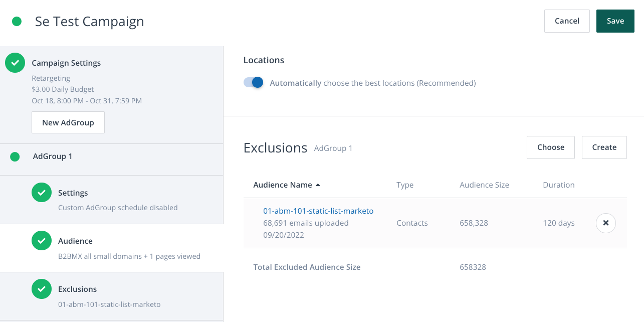Choose an existing exclusion audience

pyautogui.click(x=551, y=147)
